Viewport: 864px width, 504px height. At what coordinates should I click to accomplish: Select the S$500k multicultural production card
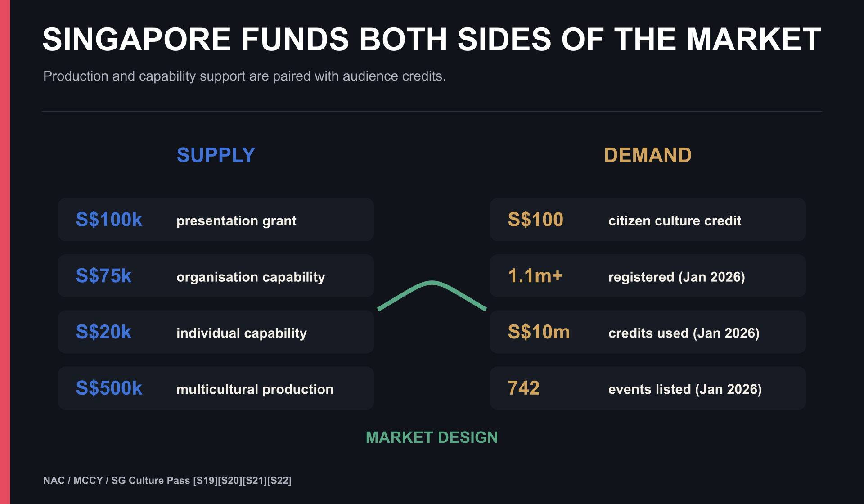216,388
